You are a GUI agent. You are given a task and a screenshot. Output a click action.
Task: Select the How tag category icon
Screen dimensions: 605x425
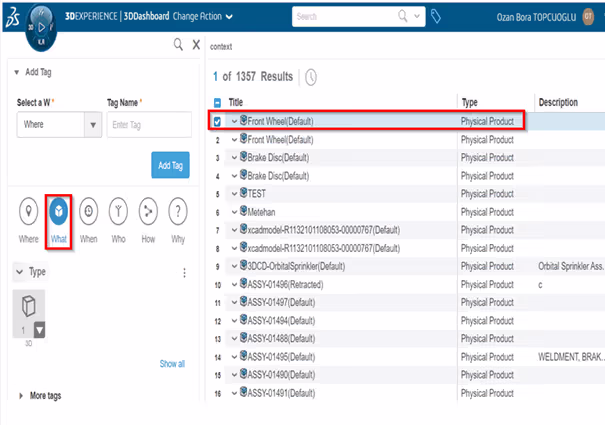click(x=148, y=211)
